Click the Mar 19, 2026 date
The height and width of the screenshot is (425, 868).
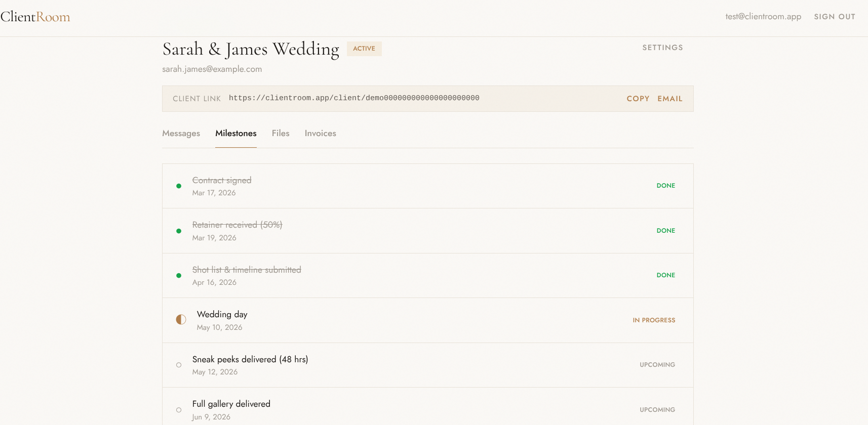point(214,238)
